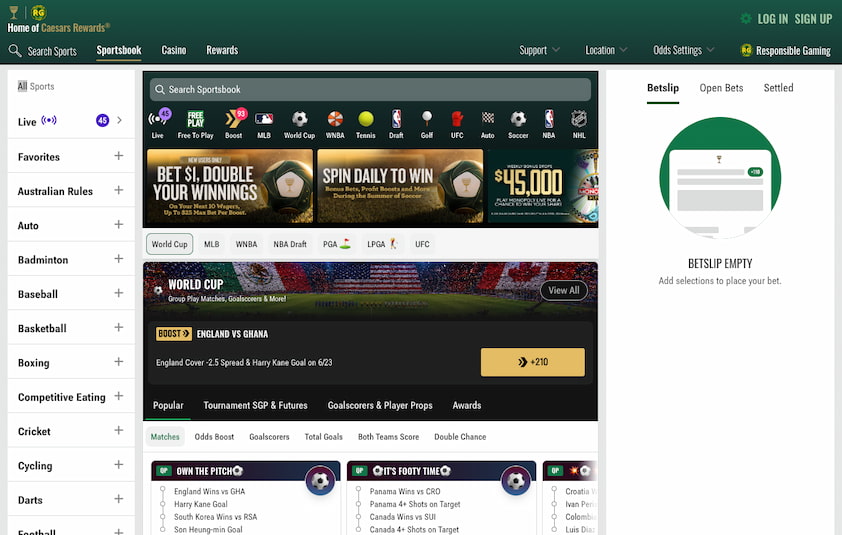
Task: Select the Goalscorers & Player Props tab
Action: [380, 406]
